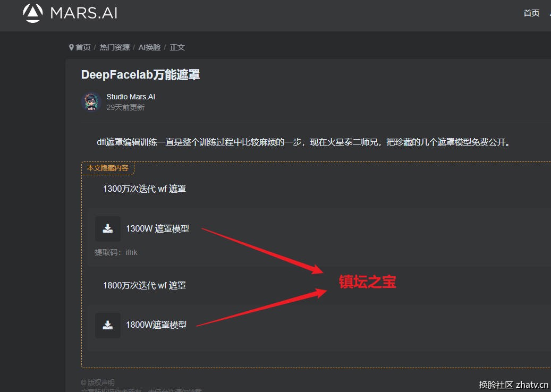The height and width of the screenshot is (392, 551).
Task: Open 首页 in the top navigation
Action: coord(531,13)
